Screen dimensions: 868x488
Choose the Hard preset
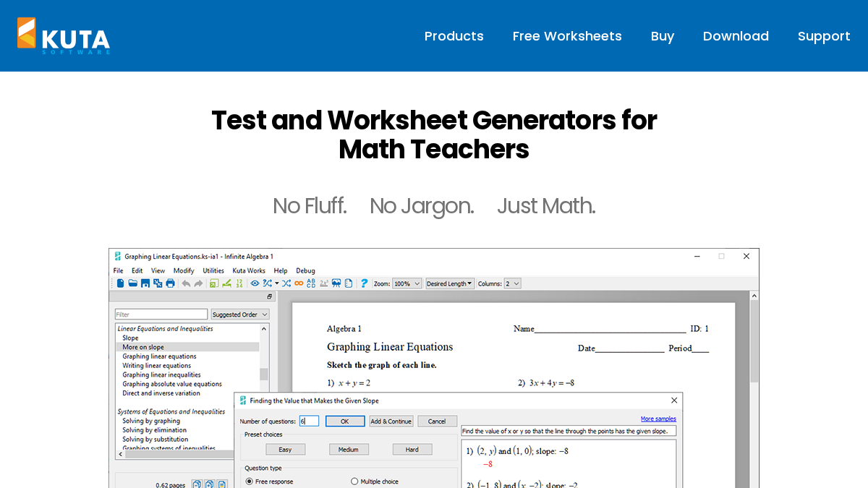pyautogui.click(x=412, y=450)
